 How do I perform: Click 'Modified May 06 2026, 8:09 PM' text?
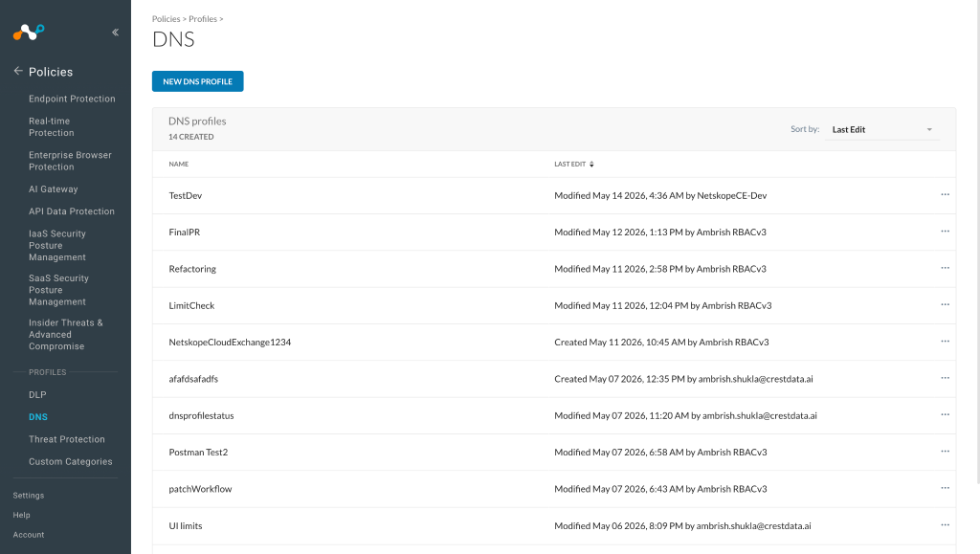619,526
